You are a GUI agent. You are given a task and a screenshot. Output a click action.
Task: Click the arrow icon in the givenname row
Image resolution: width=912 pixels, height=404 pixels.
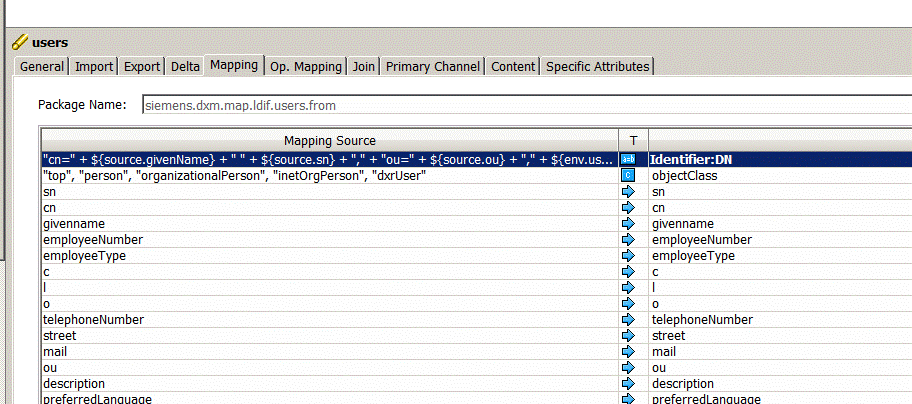point(629,223)
